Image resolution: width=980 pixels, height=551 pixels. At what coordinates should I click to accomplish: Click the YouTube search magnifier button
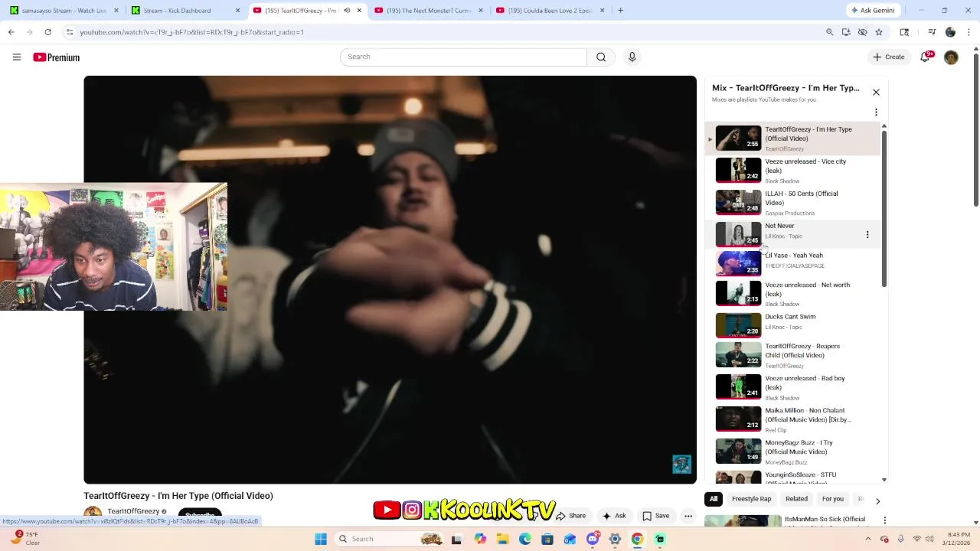[601, 57]
